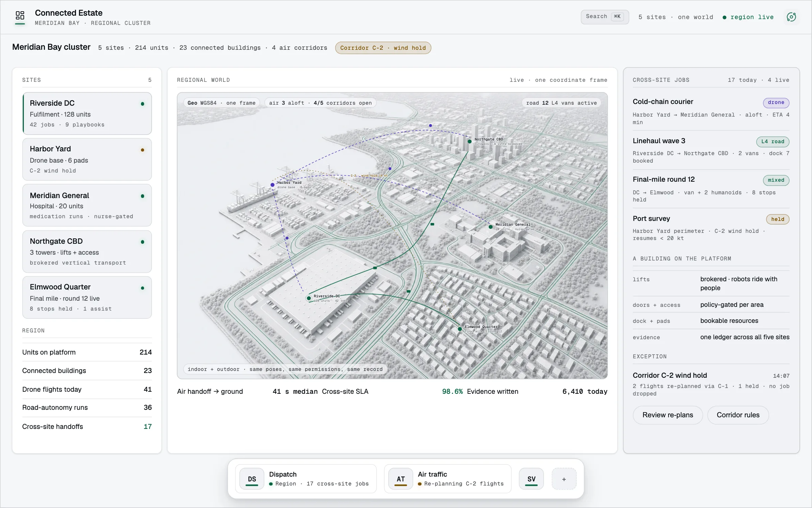Select the Riverside DC site card
Image resolution: width=812 pixels, height=508 pixels.
(87, 114)
